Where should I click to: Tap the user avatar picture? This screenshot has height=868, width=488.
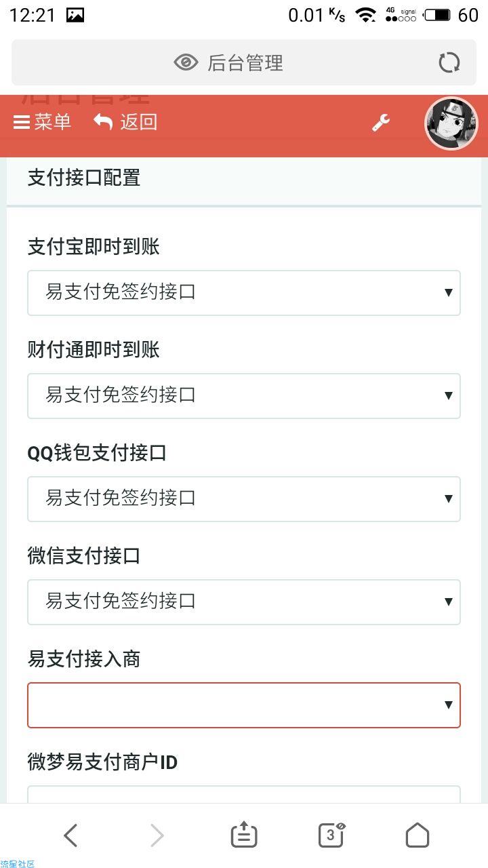[451, 123]
